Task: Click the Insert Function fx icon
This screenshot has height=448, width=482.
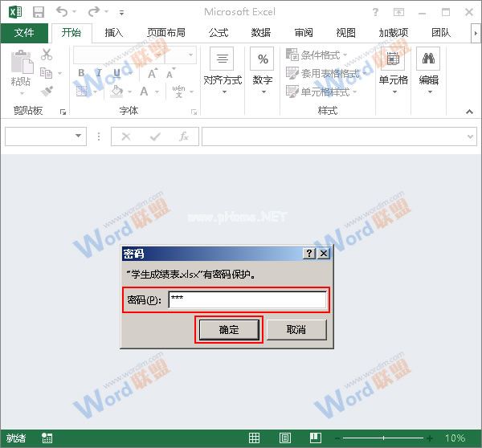Action: [x=183, y=136]
